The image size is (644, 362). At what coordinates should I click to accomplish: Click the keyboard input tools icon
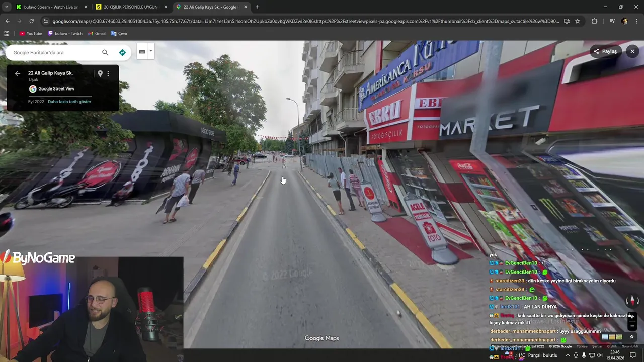click(x=142, y=51)
